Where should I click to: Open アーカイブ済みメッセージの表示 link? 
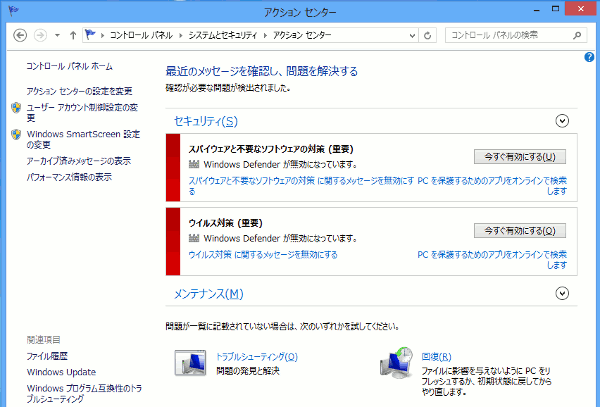click(78, 161)
